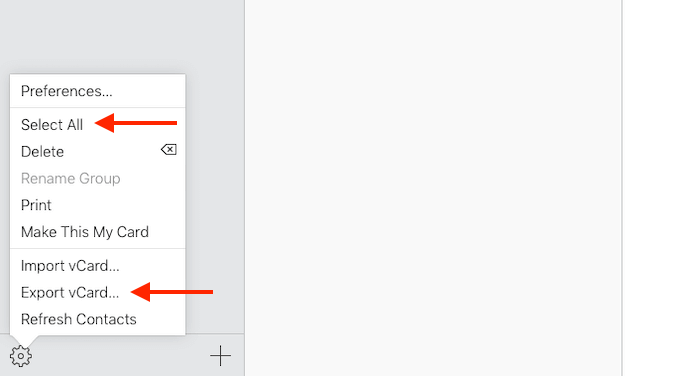Choose Select All in the menu
680x376 pixels.
(98, 124)
